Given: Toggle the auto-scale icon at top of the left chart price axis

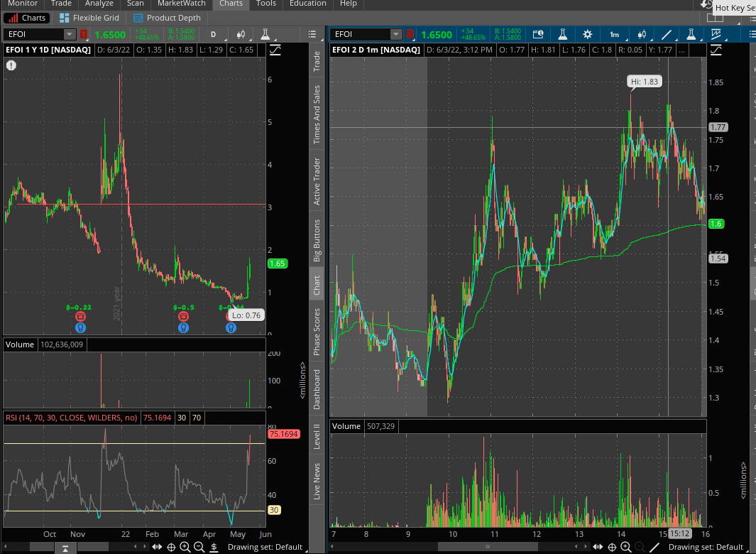Looking at the screenshot, I should pyautogui.click(x=275, y=50).
